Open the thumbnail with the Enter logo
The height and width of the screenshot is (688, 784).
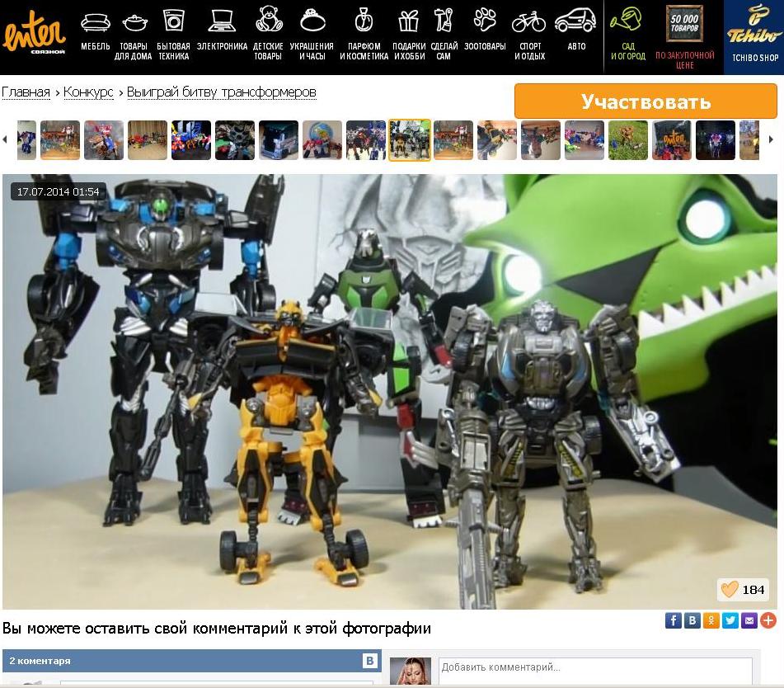(x=672, y=140)
